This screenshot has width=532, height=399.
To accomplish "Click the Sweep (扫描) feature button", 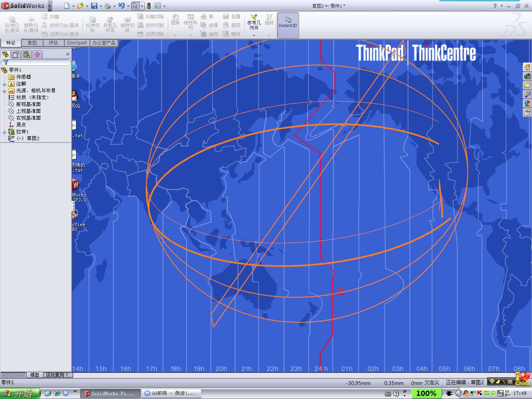I will (51, 17).
